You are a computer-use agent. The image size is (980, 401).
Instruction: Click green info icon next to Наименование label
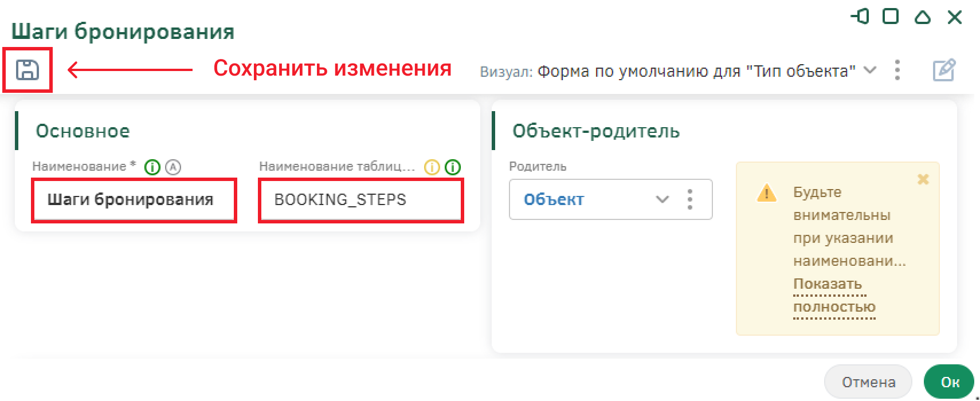pyautogui.click(x=152, y=167)
